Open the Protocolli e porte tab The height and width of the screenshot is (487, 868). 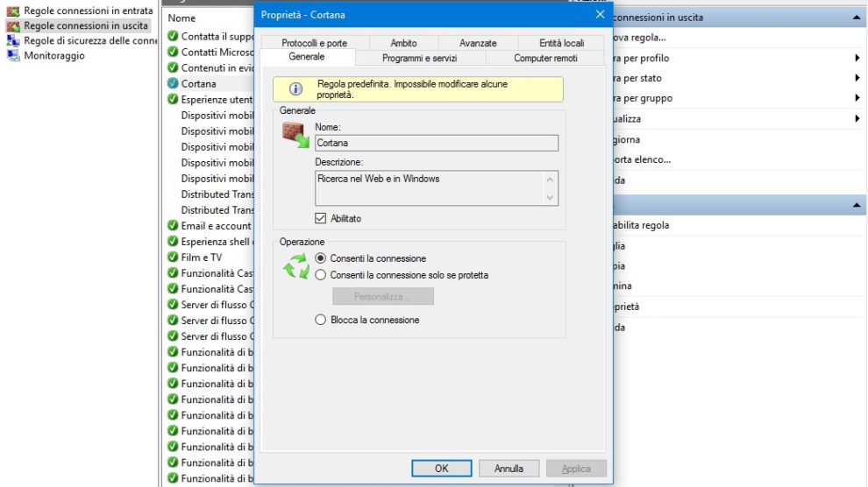point(315,43)
